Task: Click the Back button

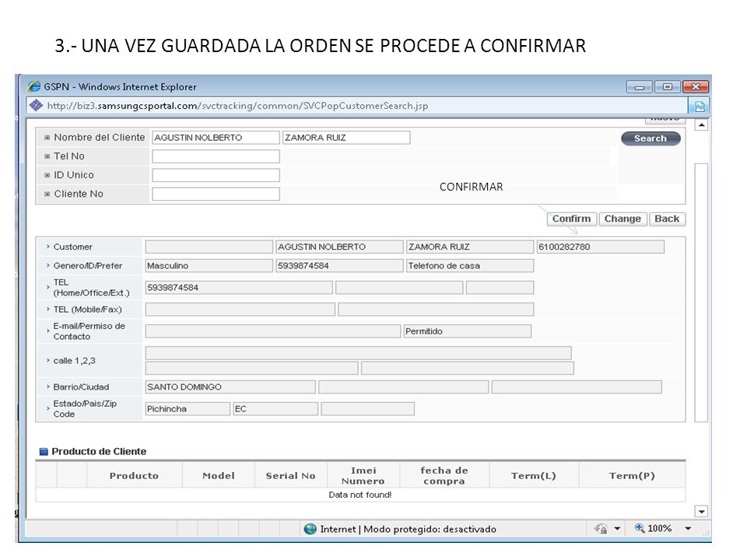Action: [667, 219]
